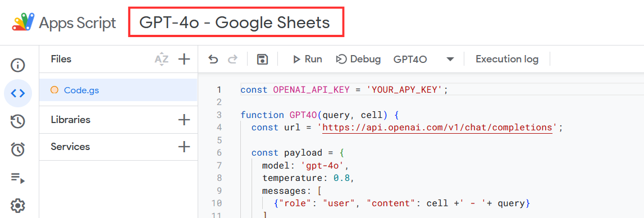Select the Editor code icon in sidebar
This screenshot has height=218, width=644.
coord(17,93)
